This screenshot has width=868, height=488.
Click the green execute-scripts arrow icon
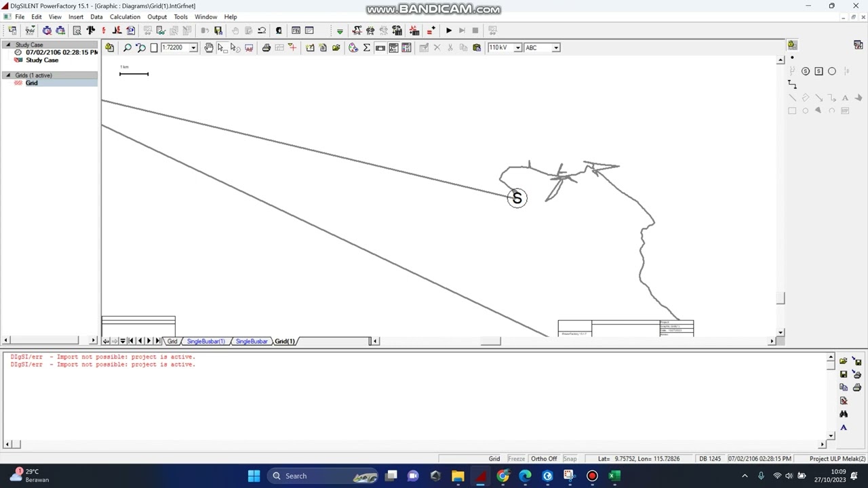[x=340, y=30]
